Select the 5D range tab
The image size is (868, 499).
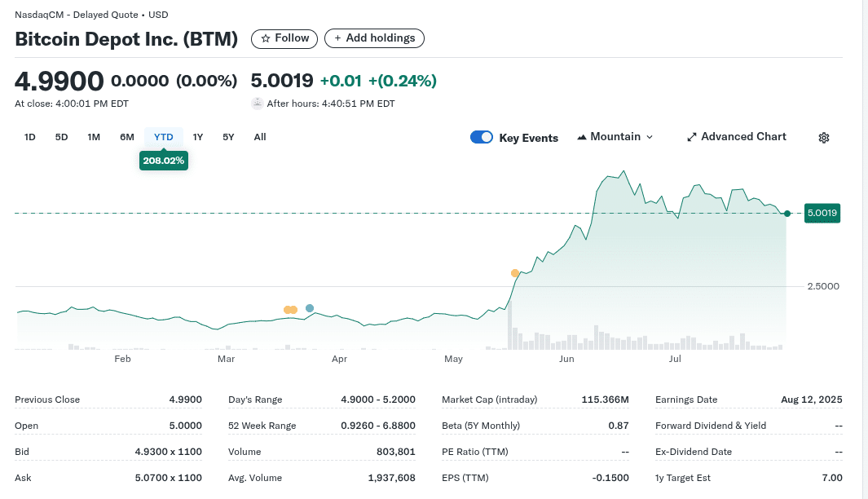(61, 137)
